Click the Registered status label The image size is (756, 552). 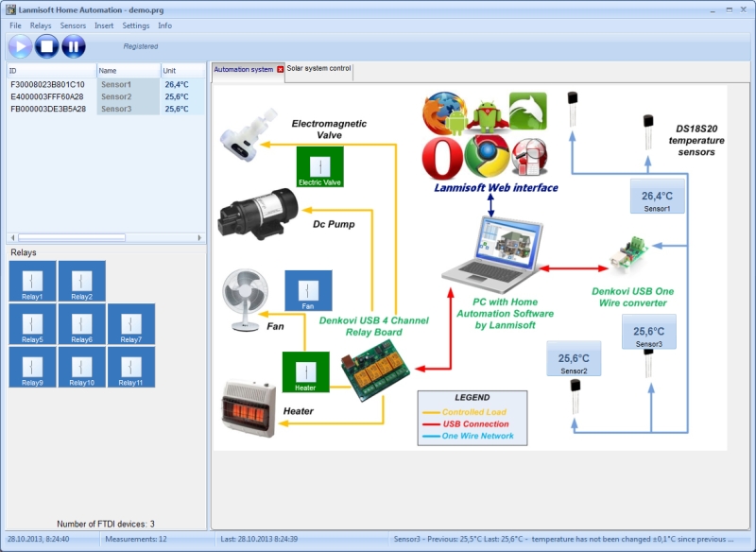point(140,46)
